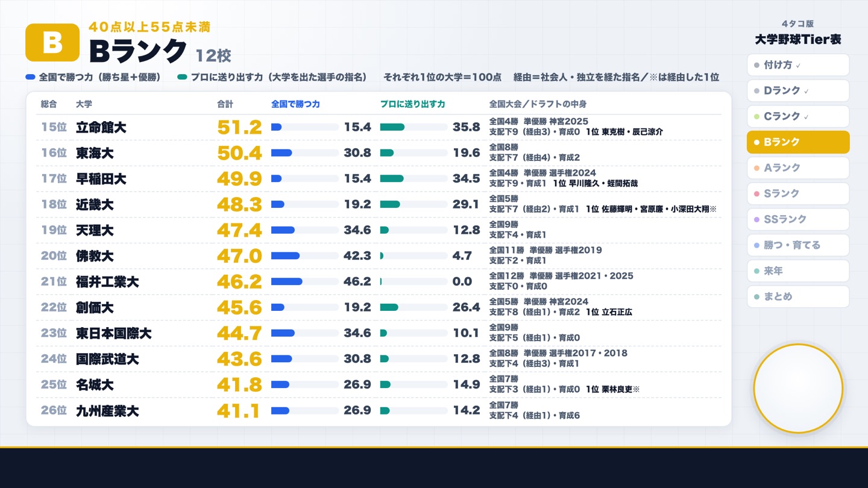Click the green pro bar beside 35.8
The width and height of the screenshot is (868, 488).
pyautogui.click(x=392, y=127)
